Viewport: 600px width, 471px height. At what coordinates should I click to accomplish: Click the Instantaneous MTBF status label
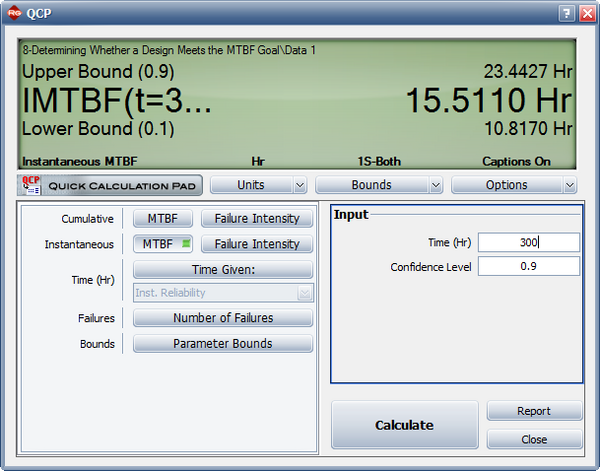click(80, 161)
